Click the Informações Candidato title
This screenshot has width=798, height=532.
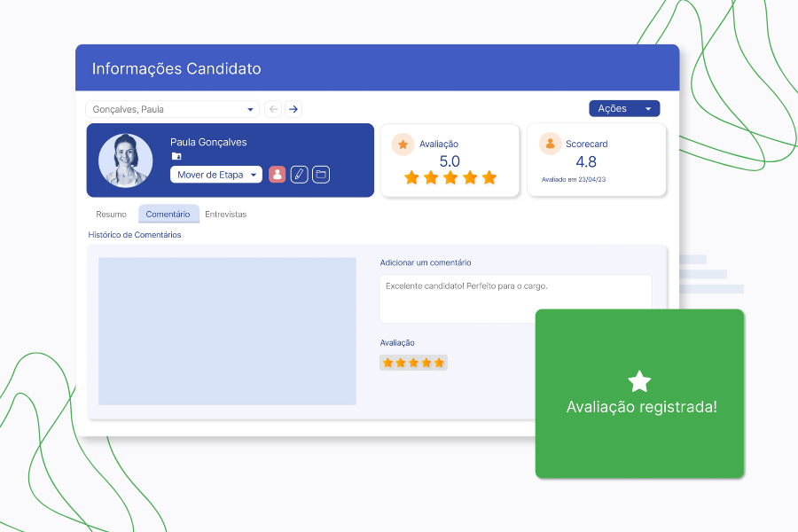[176, 69]
